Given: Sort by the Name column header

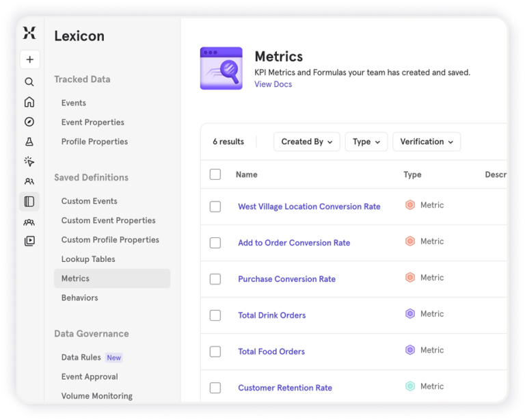Looking at the screenshot, I should tap(246, 174).
